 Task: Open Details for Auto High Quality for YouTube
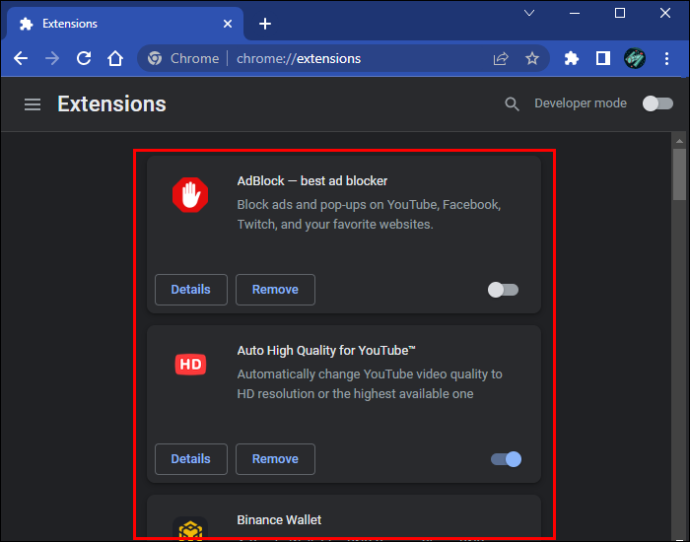tap(191, 459)
